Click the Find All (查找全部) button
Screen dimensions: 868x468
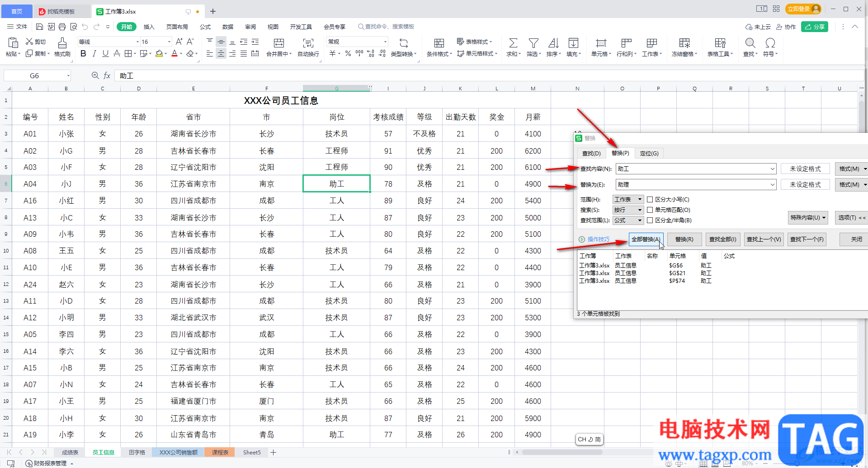722,239
